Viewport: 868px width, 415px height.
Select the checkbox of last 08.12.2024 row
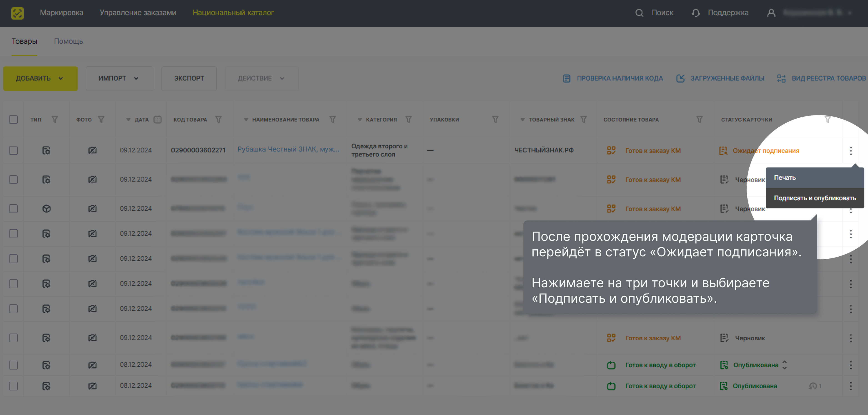(x=13, y=386)
